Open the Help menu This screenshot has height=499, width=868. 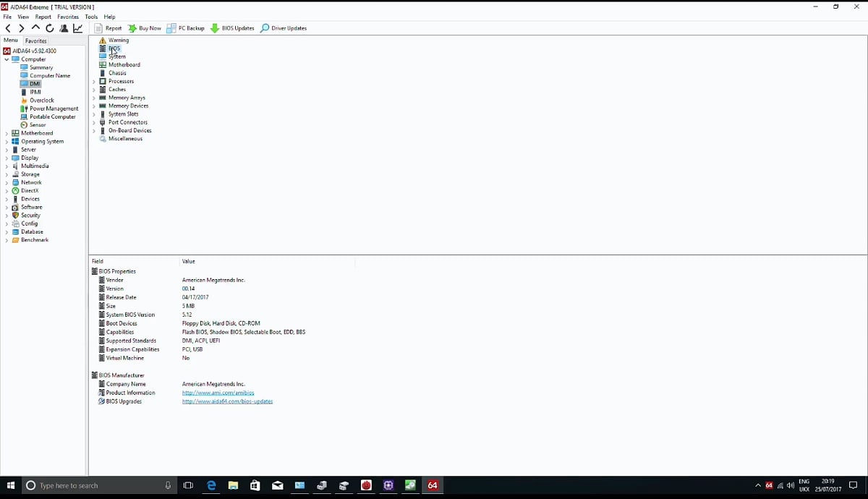pyautogui.click(x=109, y=17)
